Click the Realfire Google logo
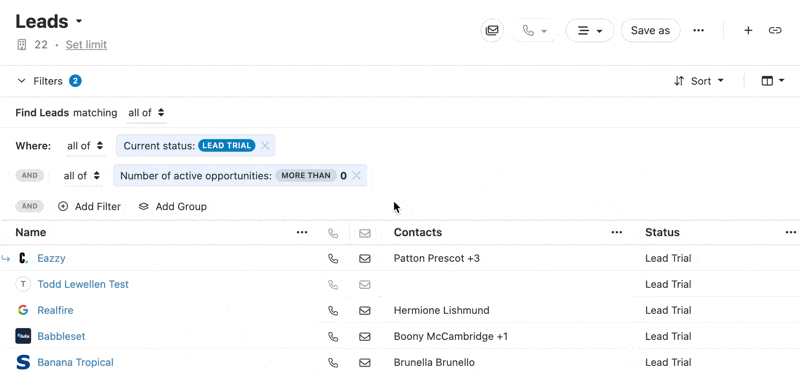Viewport: 800px width, 380px height. (x=23, y=310)
